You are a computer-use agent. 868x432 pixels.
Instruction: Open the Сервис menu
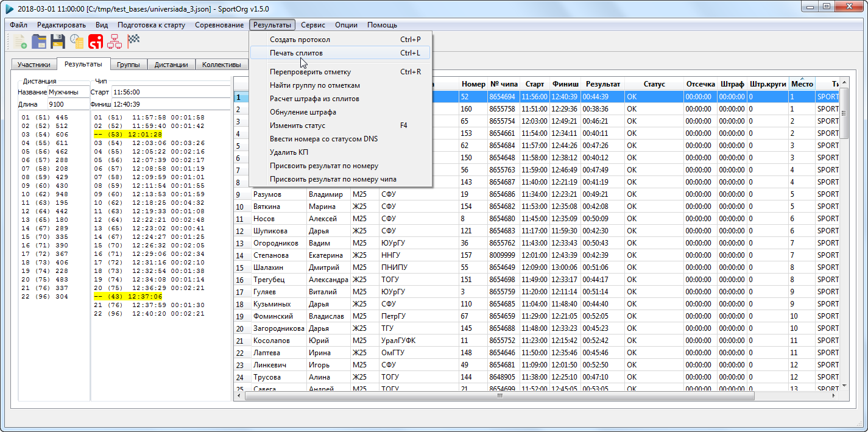pyautogui.click(x=313, y=25)
